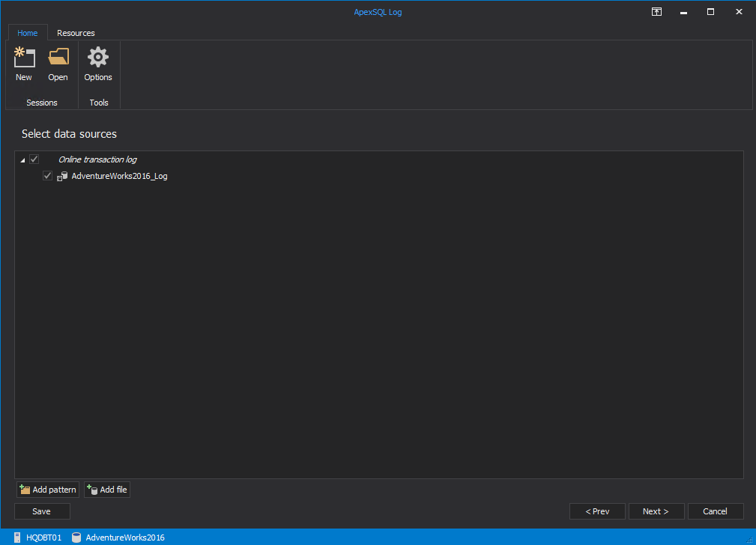The width and height of the screenshot is (756, 545).
Task: Select the Home ribbon tab
Action: 28,33
